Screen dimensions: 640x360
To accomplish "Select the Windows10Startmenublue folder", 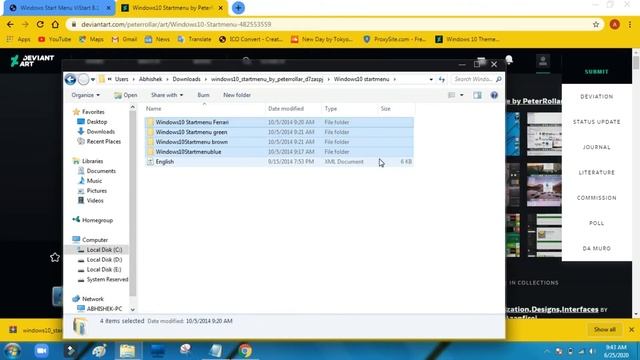I will pos(279,151).
